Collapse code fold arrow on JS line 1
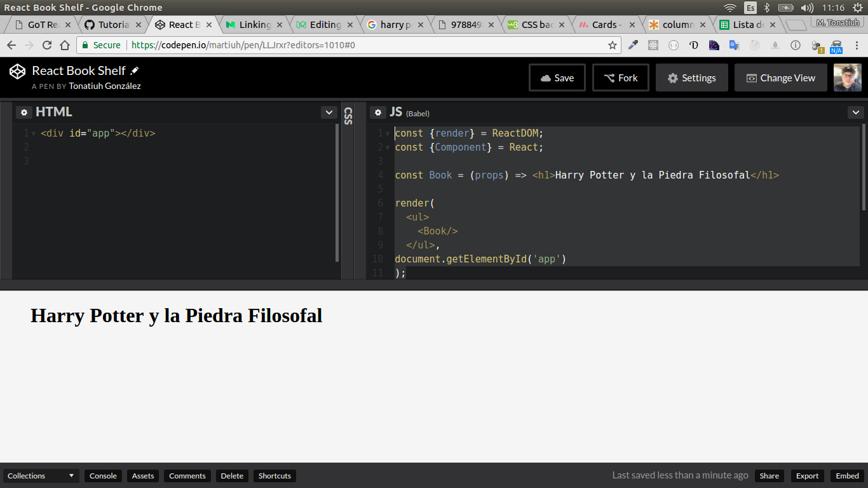The width and height of the screenshot is (868, 488). [388, 133]
